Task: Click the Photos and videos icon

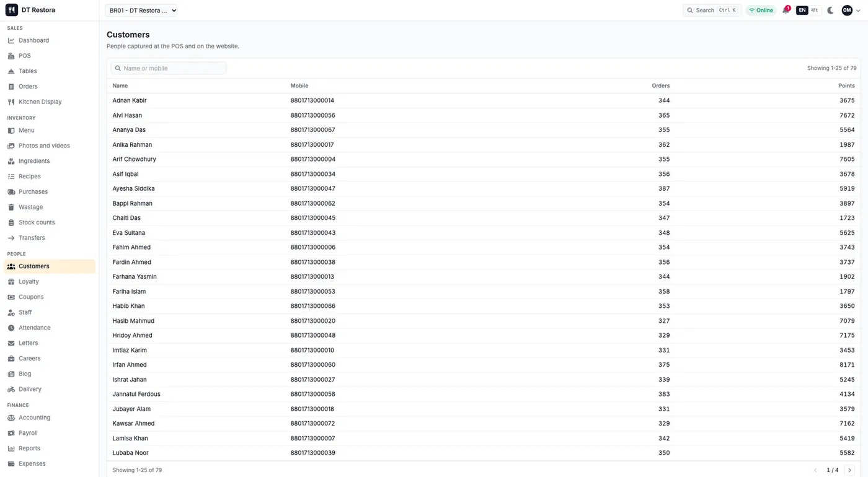Action: click(x=11, y=146)
